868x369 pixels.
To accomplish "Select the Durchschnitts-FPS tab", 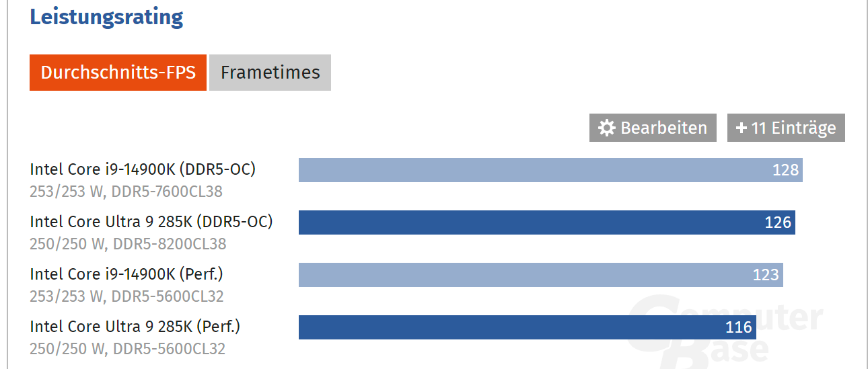I will click(x=118, y=73).
